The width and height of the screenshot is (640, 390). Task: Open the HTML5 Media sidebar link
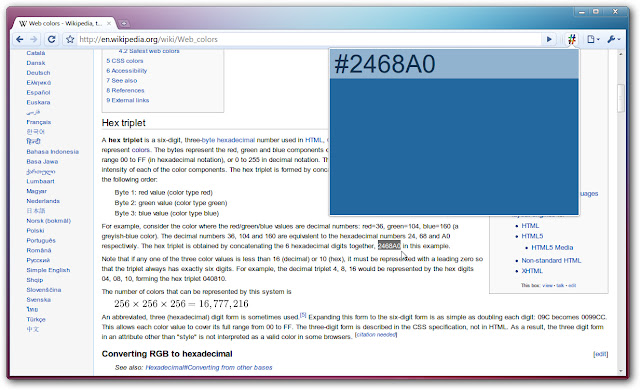pos(552,248)
